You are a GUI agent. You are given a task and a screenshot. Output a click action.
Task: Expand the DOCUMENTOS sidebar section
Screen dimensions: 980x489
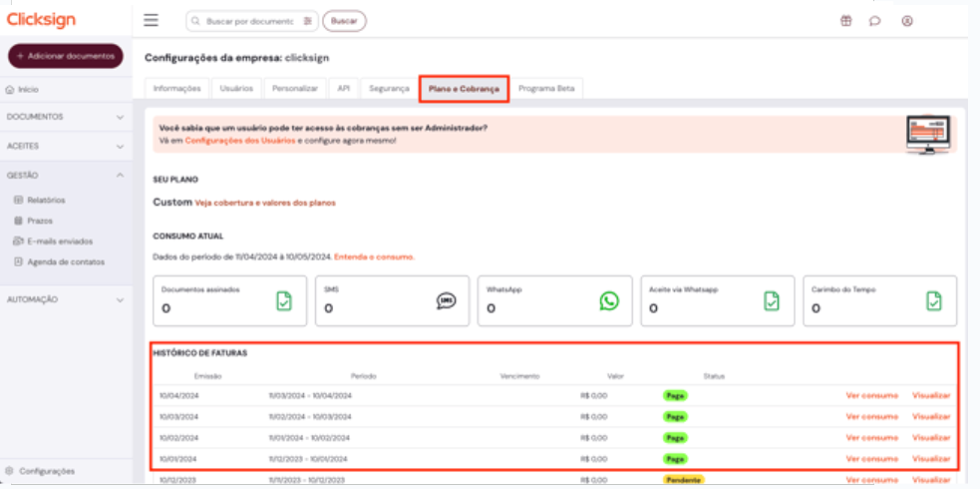(120, 117)
